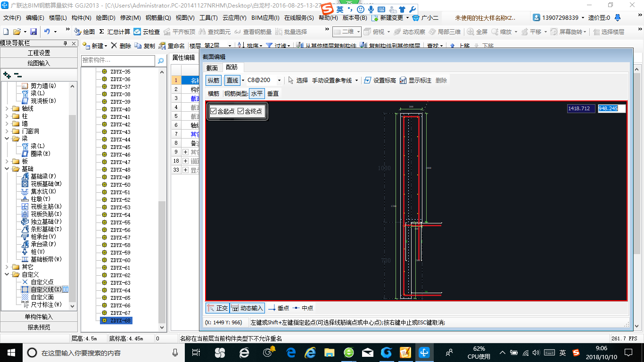644x362 pixels.
Task: Click the 横筋 transverse rebar button
Action: click(x=214, y=94)
